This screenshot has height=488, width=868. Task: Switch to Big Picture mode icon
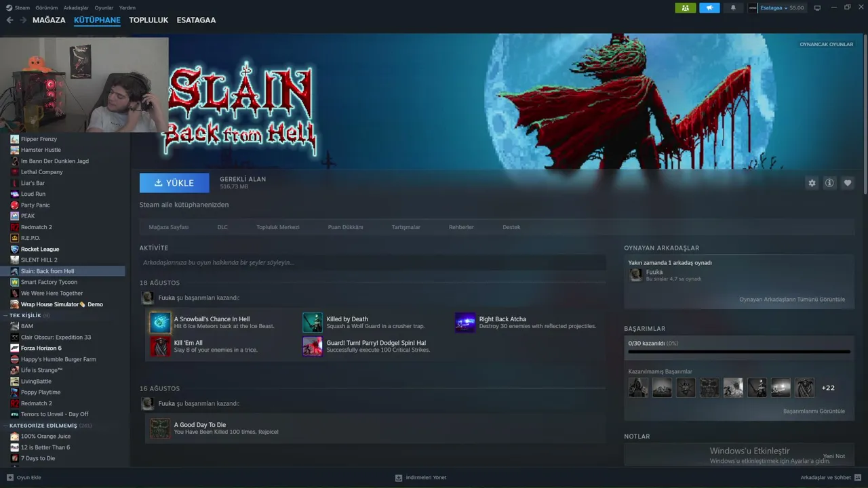[817, 8]
